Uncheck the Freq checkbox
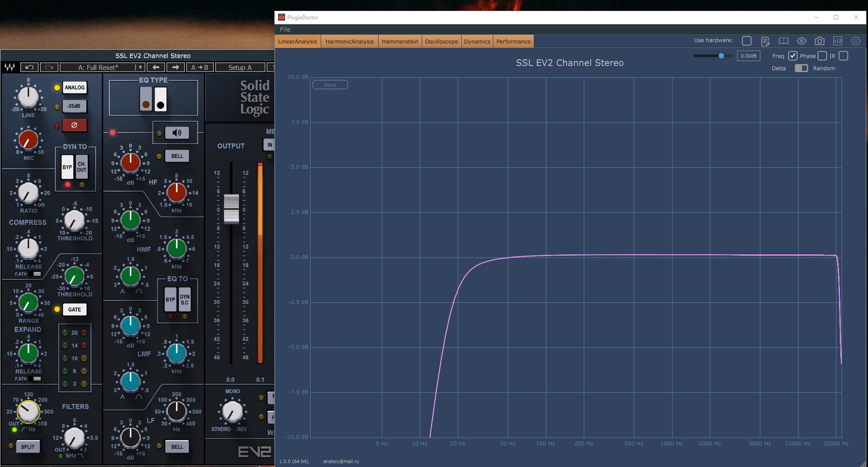868x467 pixels. click(792, 56)
